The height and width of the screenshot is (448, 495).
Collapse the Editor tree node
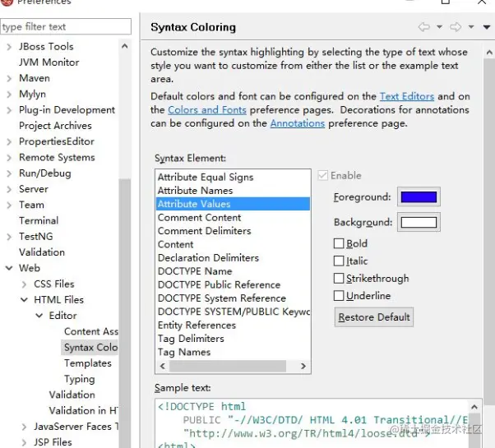click(x=39, y=316)
